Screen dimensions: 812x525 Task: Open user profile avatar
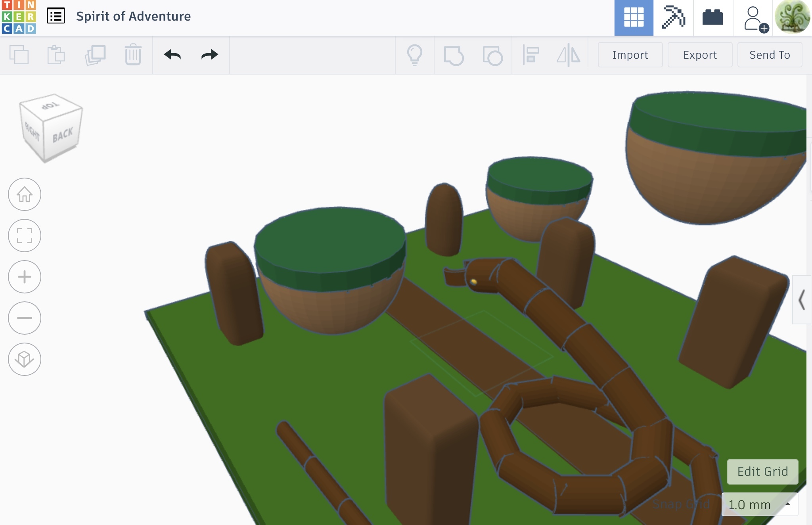(792, 17)
